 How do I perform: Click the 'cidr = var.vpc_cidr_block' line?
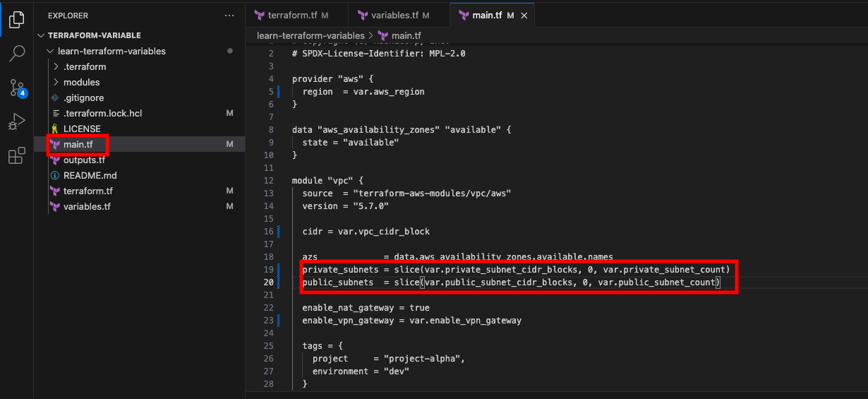point(366,232)
